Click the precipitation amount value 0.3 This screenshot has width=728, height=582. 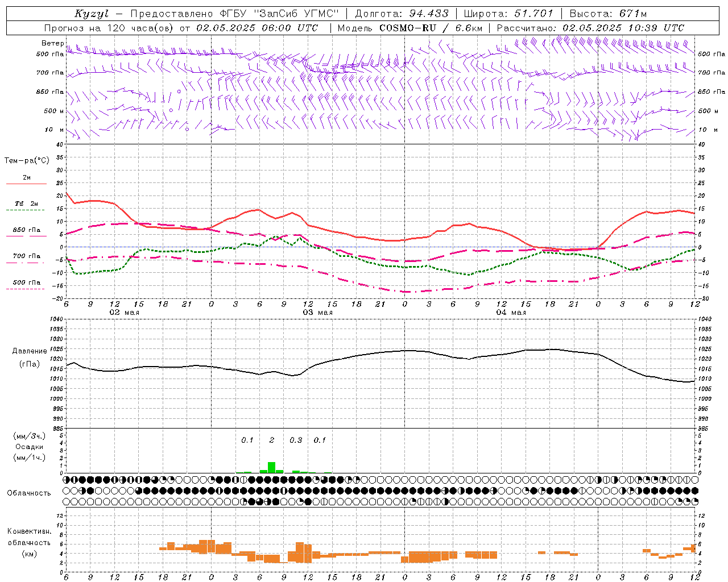(x=296, y=440)
